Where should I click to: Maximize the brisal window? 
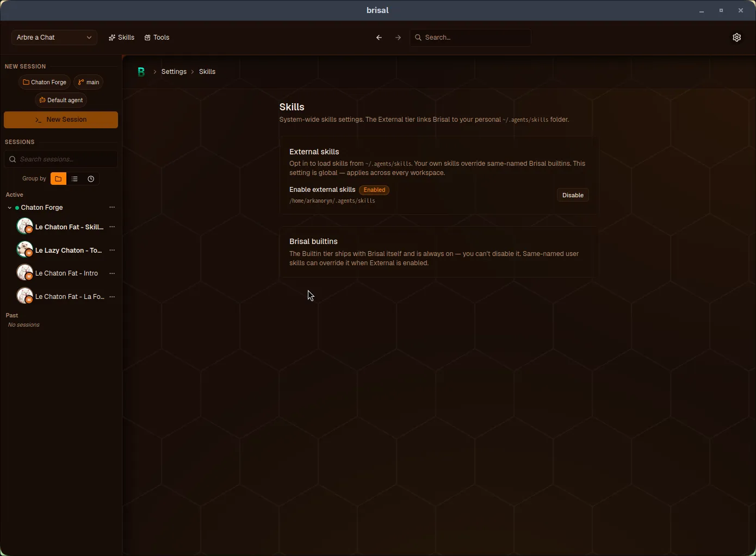pyautogui.click(x=721, y=10)
